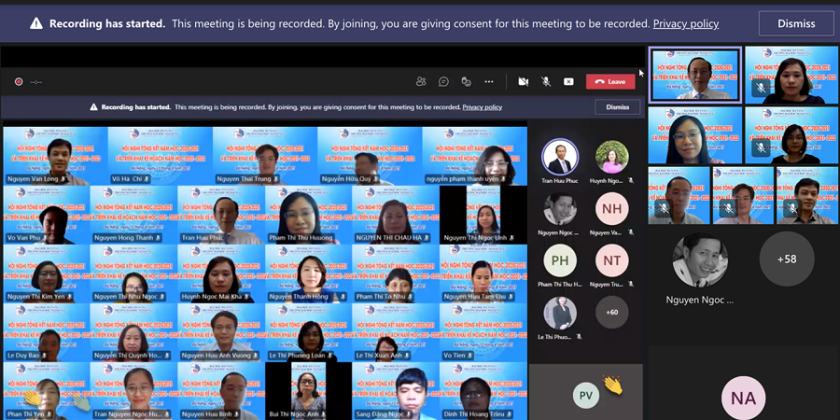This screenshot has width=840, height=420.
Task: Open More actions ellipsis menu
Action: 489,81
